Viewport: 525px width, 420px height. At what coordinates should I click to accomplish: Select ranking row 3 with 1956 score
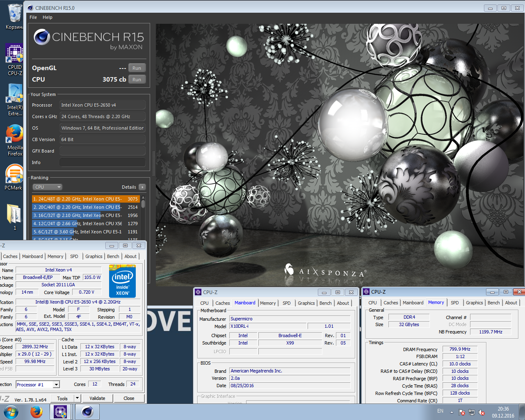click(86, 215)
